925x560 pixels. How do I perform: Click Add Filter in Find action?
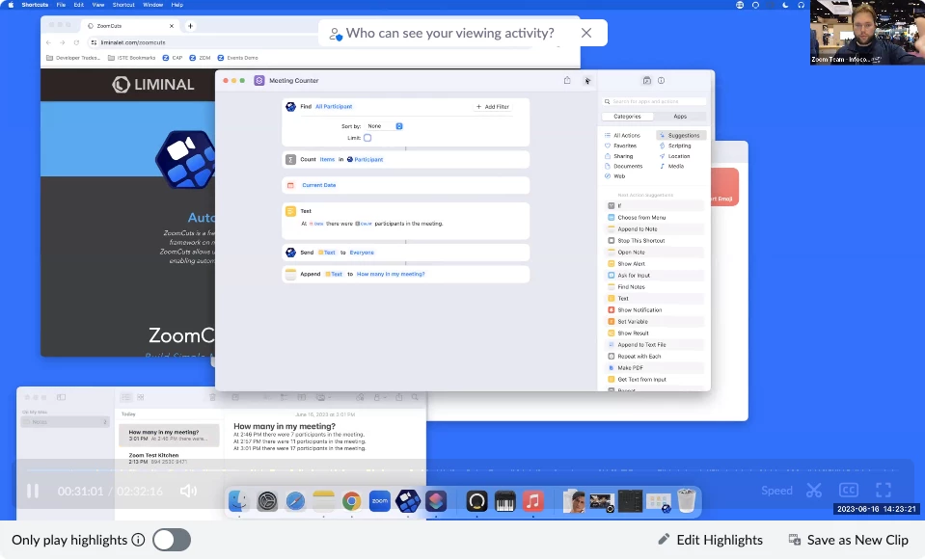click(493, 107)
